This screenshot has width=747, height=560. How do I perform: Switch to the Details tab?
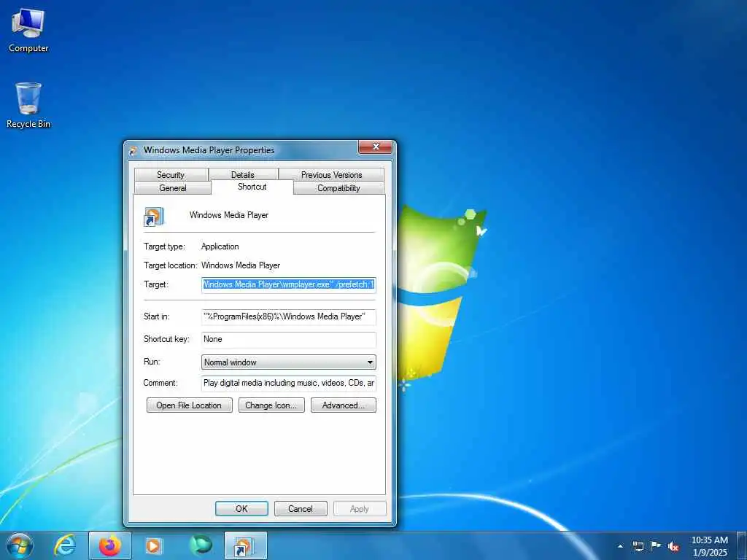point(243,175)
